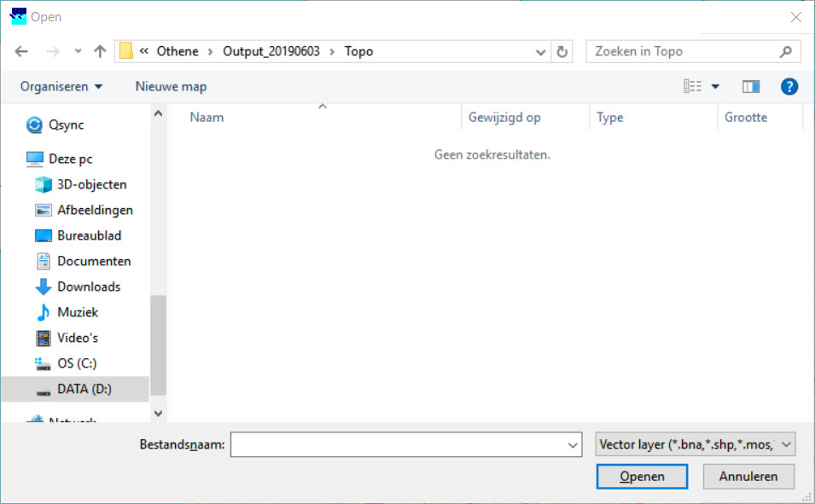Open the Downloads folder in sidebar
Image resolution: width=815 pixels, height=504 pixels.
[88, 287]
